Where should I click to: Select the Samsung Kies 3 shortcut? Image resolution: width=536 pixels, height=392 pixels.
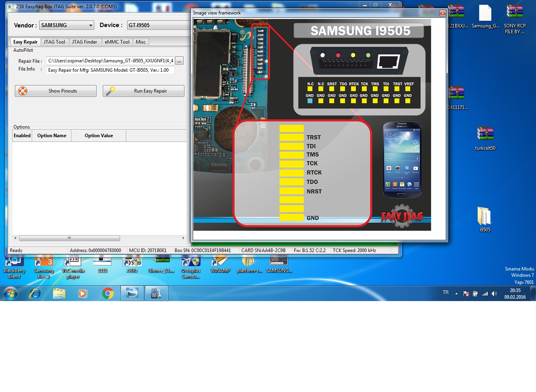click(x=44, y=268)
